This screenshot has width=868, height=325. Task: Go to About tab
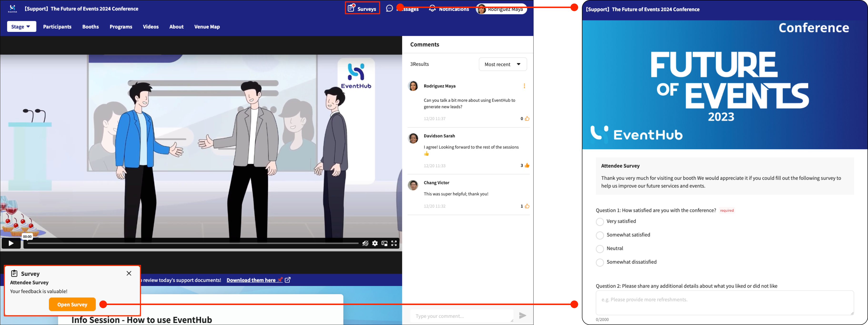[x=176, y=27]
